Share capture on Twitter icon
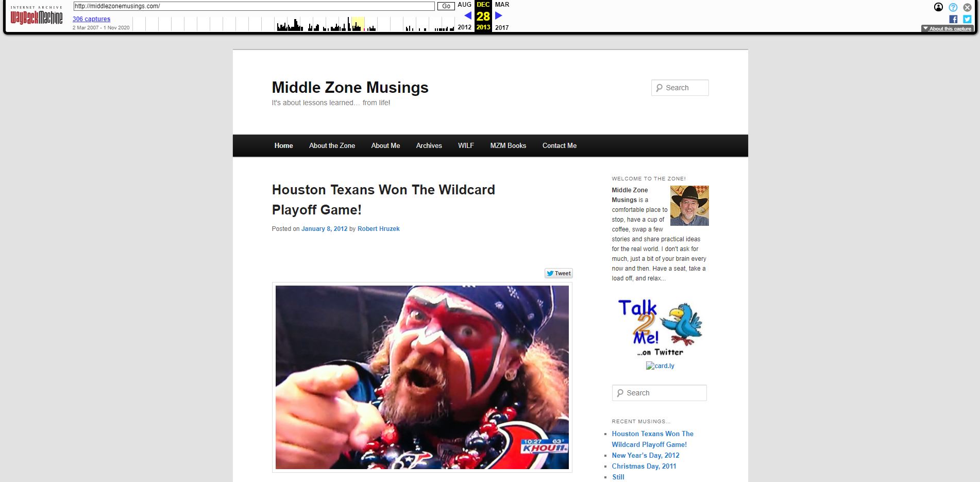The image size is (980, 482). pyautogui.click(x=967, y=19)
